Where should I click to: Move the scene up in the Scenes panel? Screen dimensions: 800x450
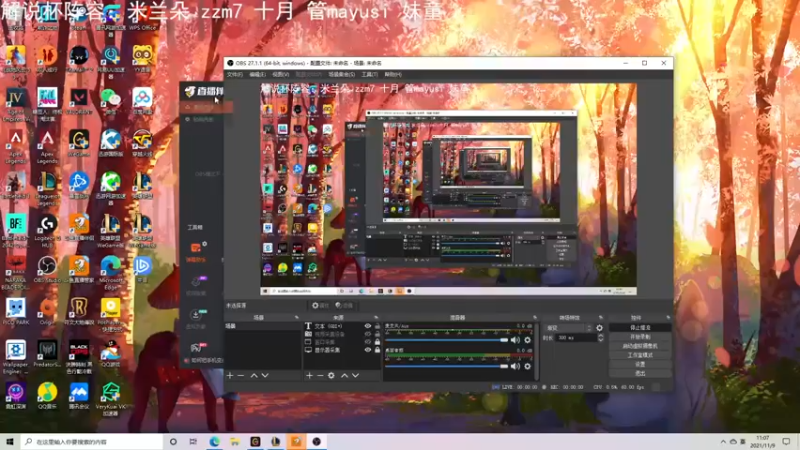(254, 376)
